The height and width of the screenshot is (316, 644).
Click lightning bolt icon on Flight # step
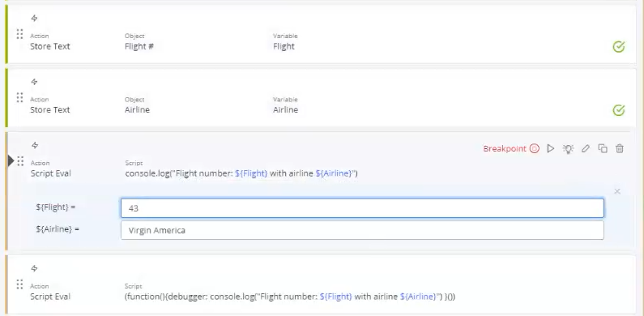click(35, 18)
